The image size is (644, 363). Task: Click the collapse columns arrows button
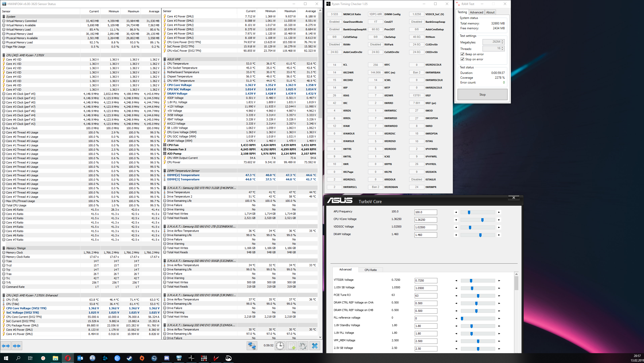click(x=17, y=346)
